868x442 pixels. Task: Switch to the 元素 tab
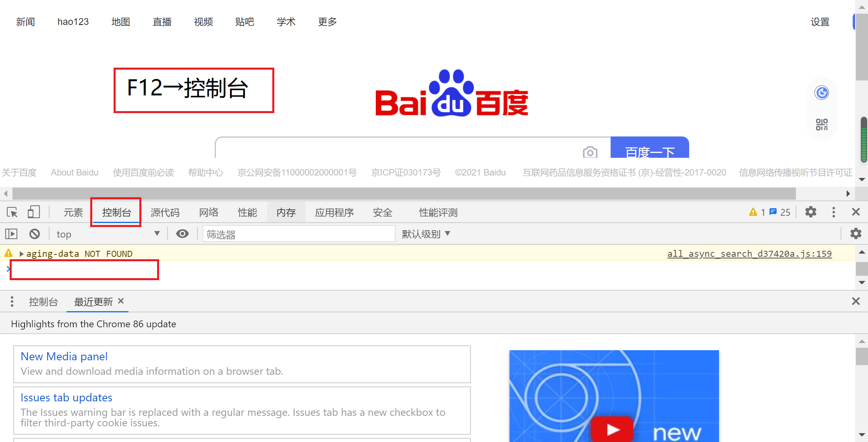pos(73,212)
